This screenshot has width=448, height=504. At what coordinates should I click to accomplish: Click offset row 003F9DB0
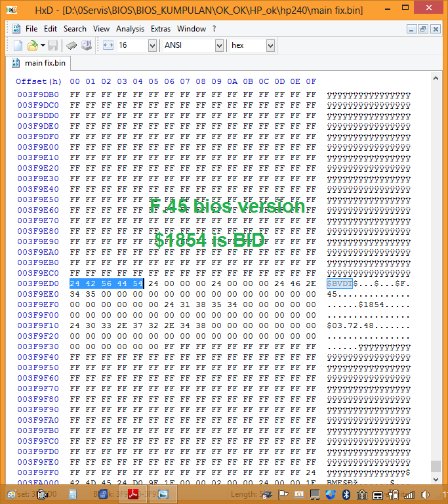click(x=38, y=94)
